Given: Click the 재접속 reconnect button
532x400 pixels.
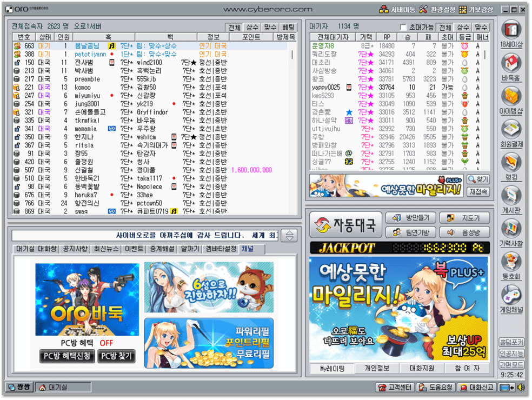Looking at the screenshot, I should (478, 192).
